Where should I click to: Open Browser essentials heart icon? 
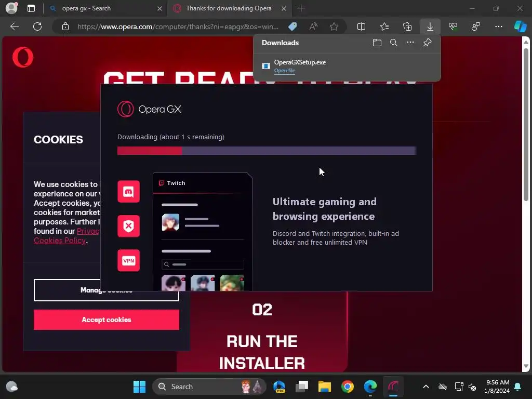pos(453,26)
